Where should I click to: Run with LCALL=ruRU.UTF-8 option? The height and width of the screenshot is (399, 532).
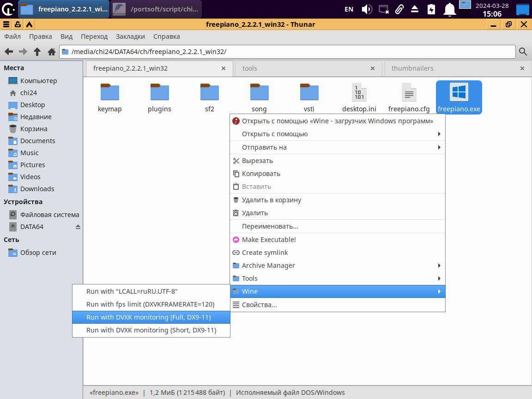(151, 291)
